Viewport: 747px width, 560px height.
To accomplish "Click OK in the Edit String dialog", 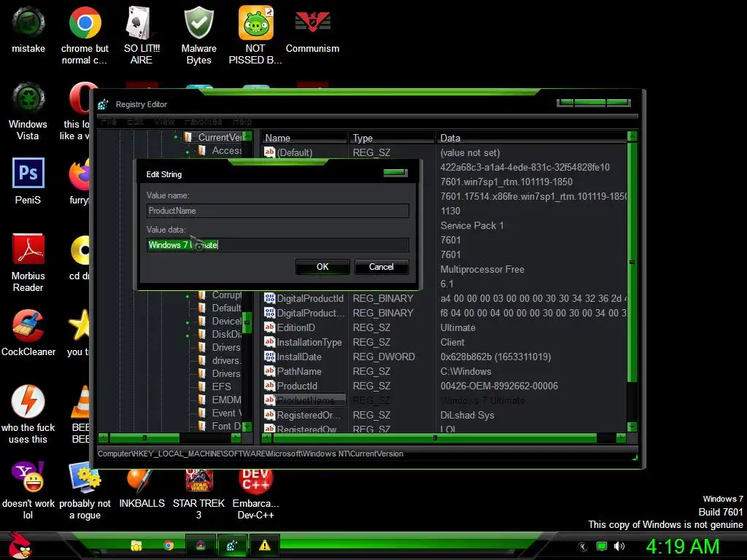I will pos(322,267).
